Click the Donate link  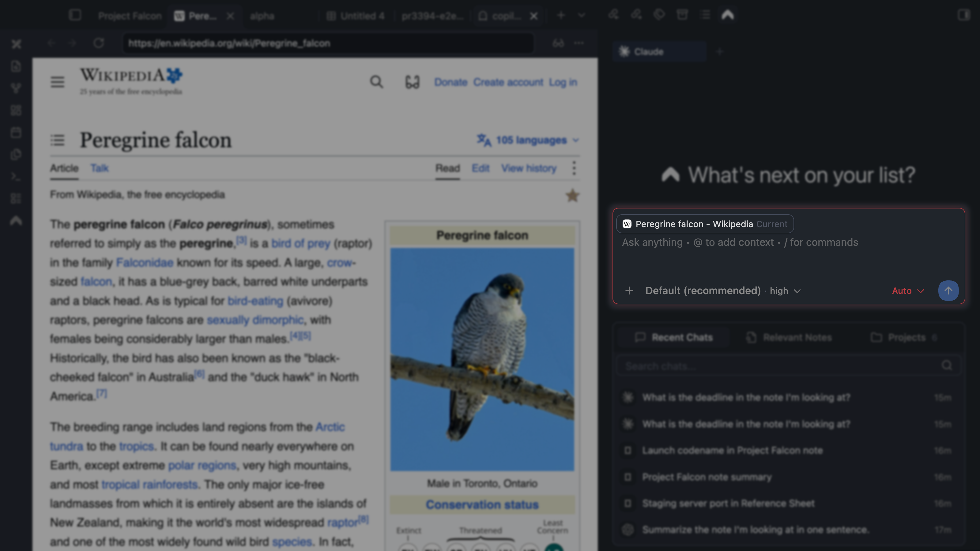[451, 82]
